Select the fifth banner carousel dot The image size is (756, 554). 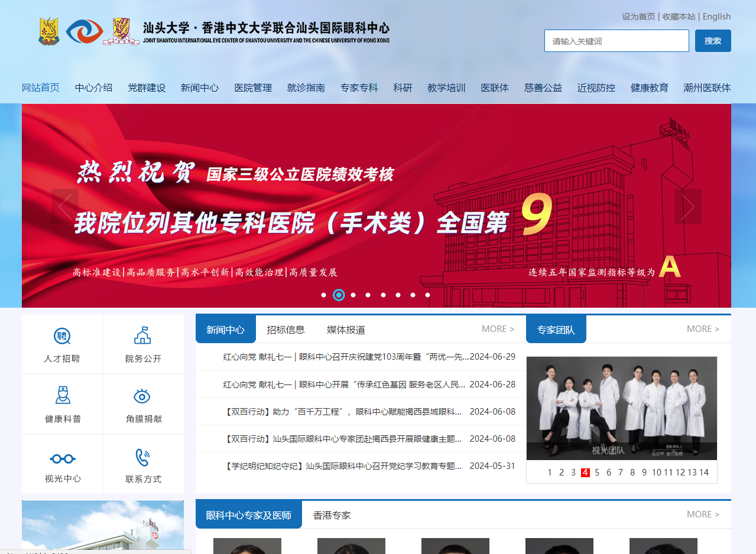[383, 295]
